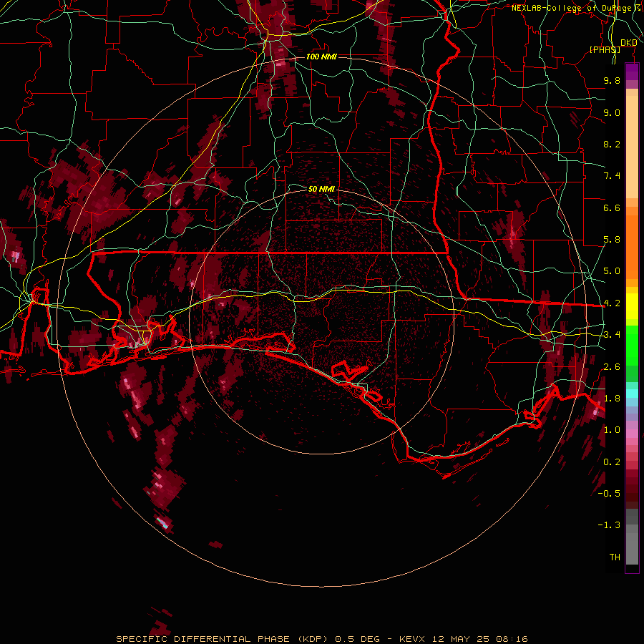Pick the cyan swatch in the legend
The width and height of the screenshot is (644, 644).
[x=632, y=394]
